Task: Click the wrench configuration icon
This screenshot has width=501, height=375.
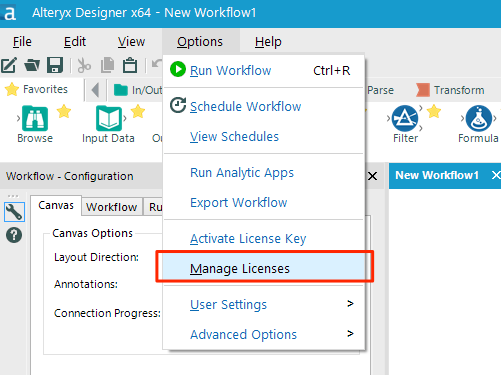Action: click(x=14, y=212)
